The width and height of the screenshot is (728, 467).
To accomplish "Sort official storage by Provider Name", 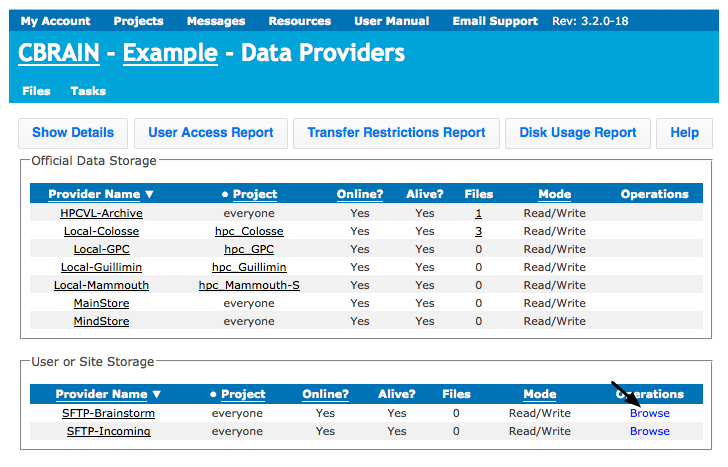I will 94,194.
